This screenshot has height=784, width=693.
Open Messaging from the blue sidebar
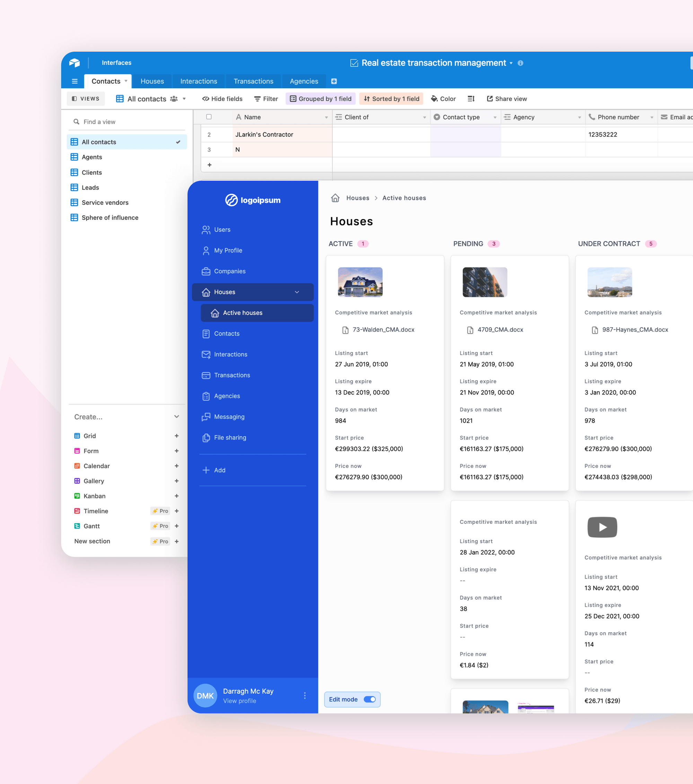229,416
